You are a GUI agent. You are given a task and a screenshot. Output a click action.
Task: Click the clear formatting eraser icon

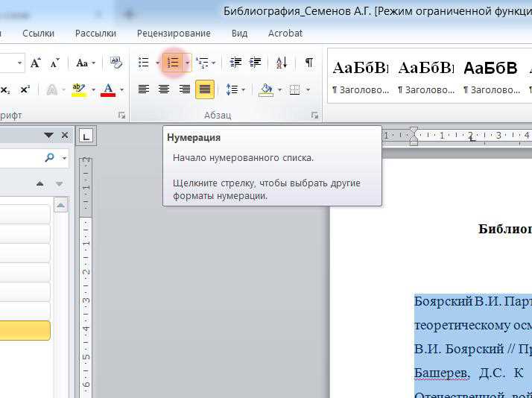(x=116, y=63)
